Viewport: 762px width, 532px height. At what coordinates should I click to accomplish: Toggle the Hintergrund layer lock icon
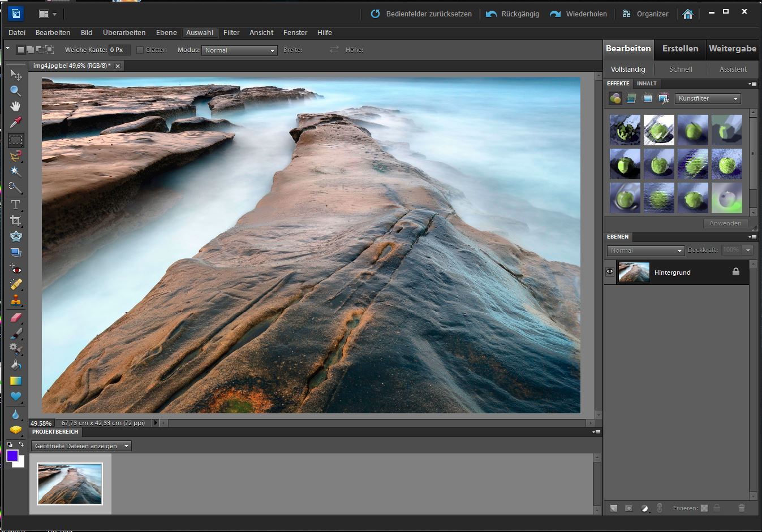click(735, 272)
